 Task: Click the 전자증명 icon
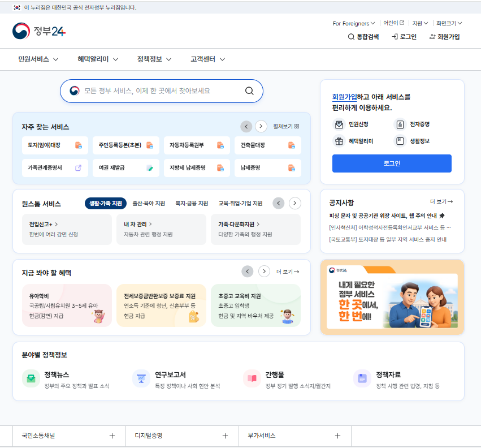400,124
